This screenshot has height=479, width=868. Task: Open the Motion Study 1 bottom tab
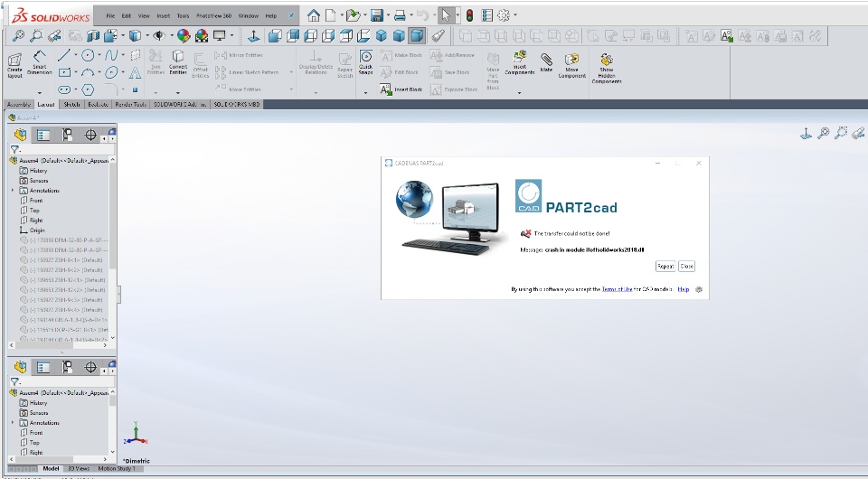tap(116, 468)
